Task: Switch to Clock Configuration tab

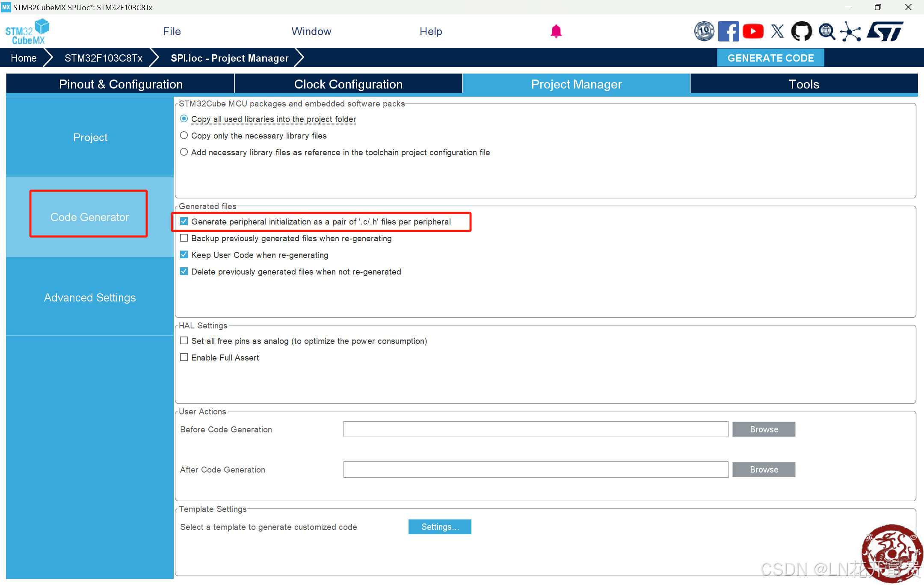Action: pos(348,84)
